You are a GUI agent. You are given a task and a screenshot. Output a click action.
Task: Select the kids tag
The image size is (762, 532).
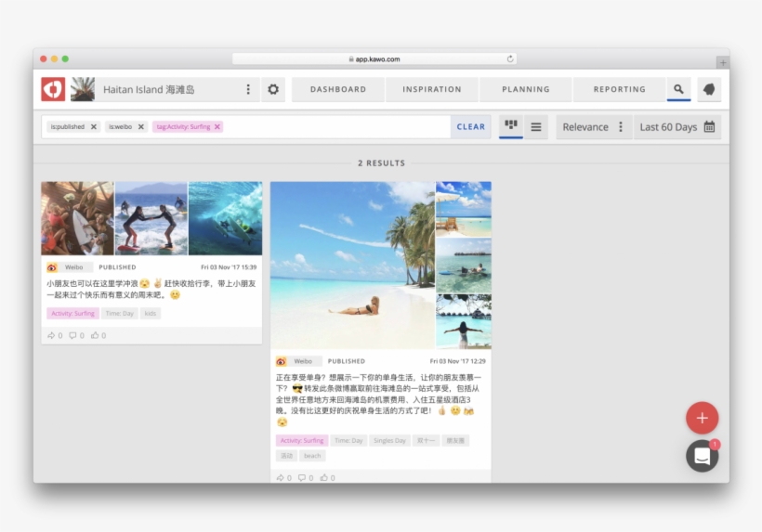(x=151, y=314)
